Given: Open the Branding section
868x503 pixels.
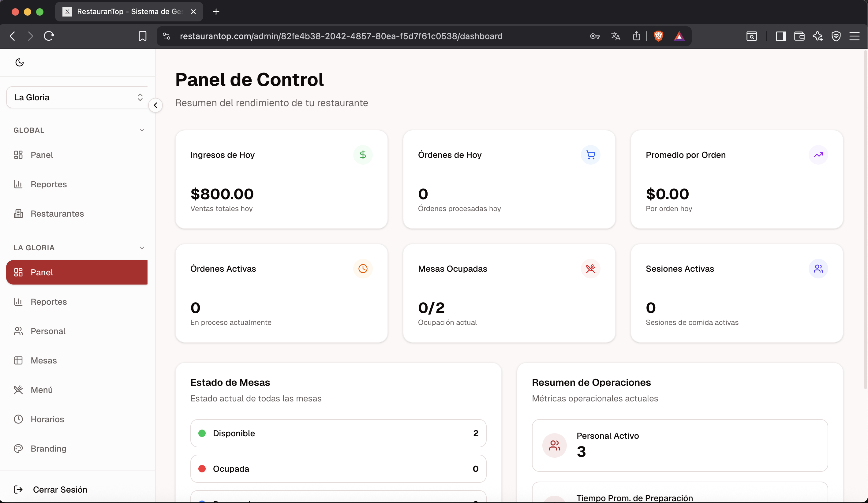Looking at the screenshot, I should point(48,449).
